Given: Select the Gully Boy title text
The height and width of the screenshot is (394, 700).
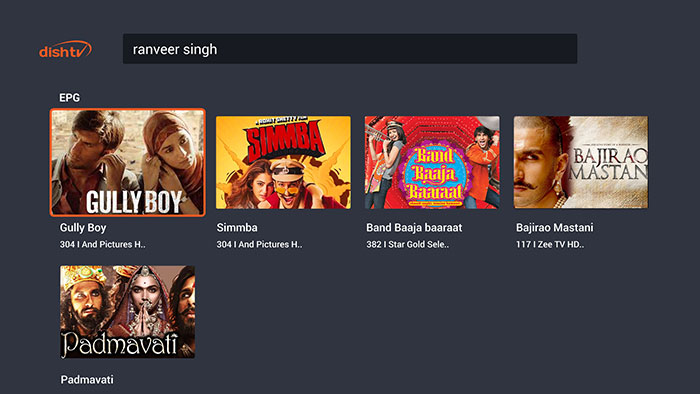Looking at the screenshot, I should [x=83, y=228].
